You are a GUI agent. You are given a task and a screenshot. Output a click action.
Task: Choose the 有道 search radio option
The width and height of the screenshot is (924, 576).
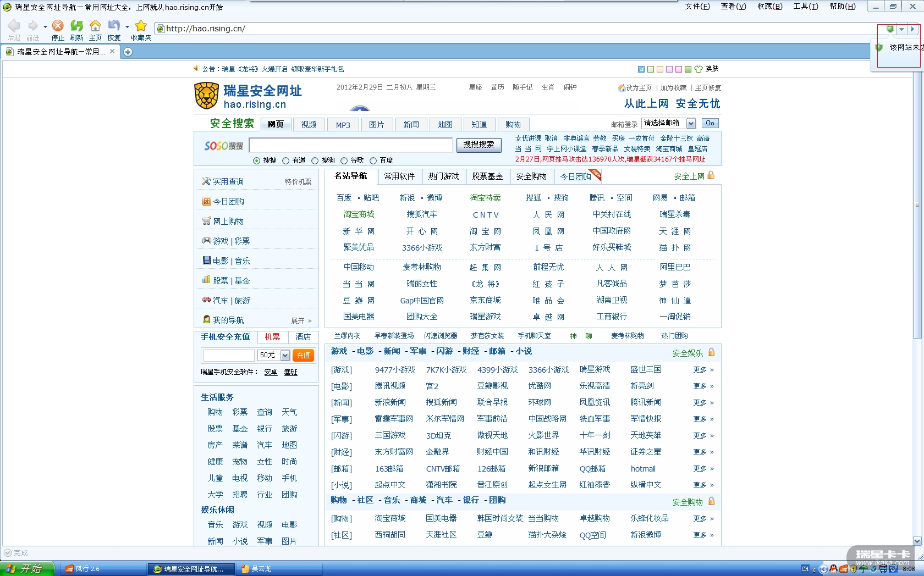[x=286, y=160]
